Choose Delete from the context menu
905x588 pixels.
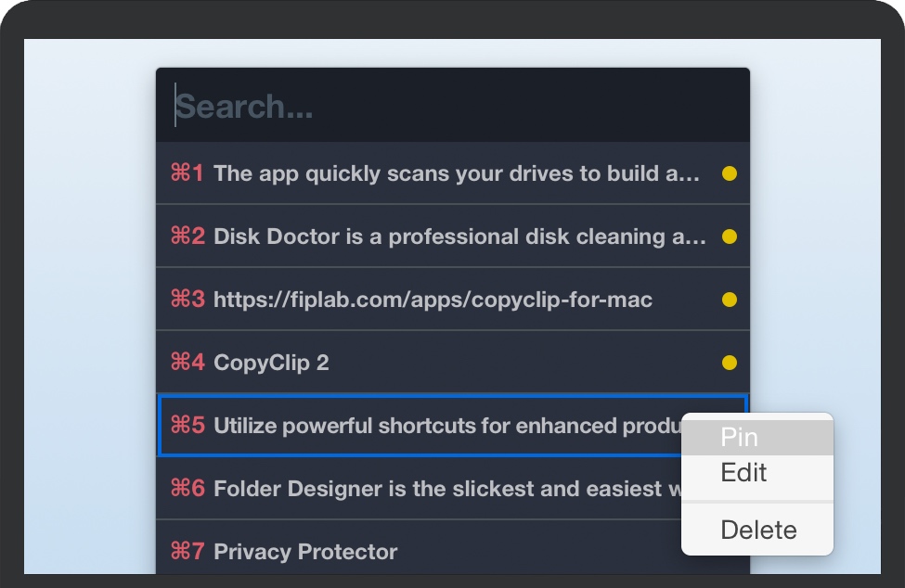[x=758, y=530]
